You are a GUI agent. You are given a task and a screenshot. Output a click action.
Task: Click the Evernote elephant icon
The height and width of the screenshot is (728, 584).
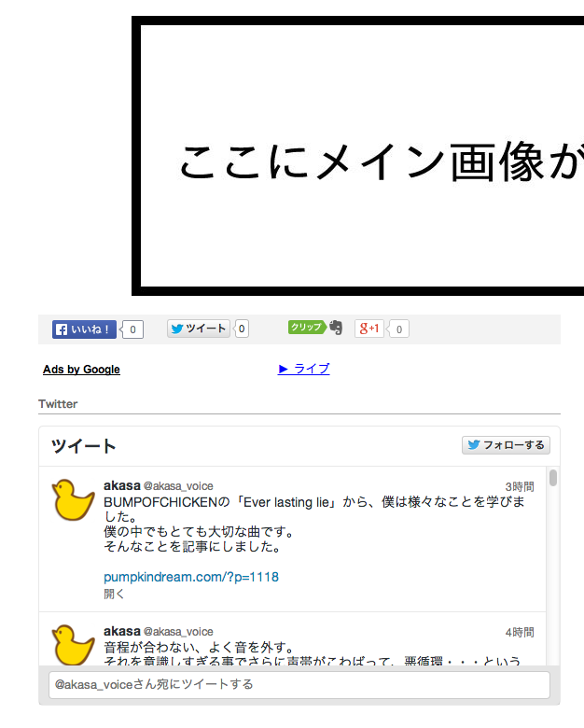click(x=336, y=328)
